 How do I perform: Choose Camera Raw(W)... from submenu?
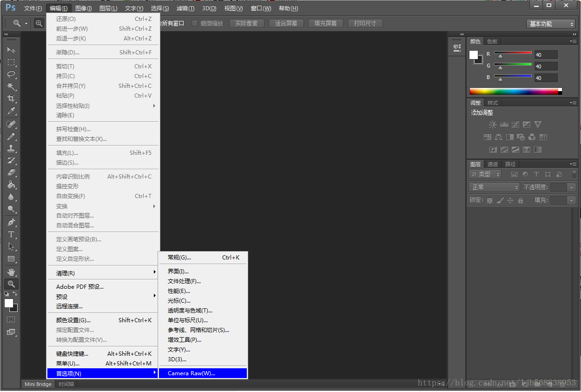[203, 373]
